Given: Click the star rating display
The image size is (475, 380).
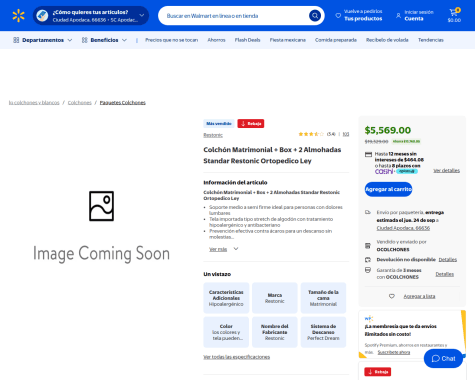Looking at the screenshot, I should (x=311, y=134).
